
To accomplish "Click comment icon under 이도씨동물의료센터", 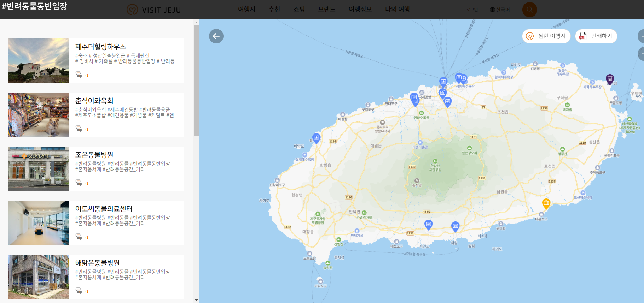I will [79, 237].
